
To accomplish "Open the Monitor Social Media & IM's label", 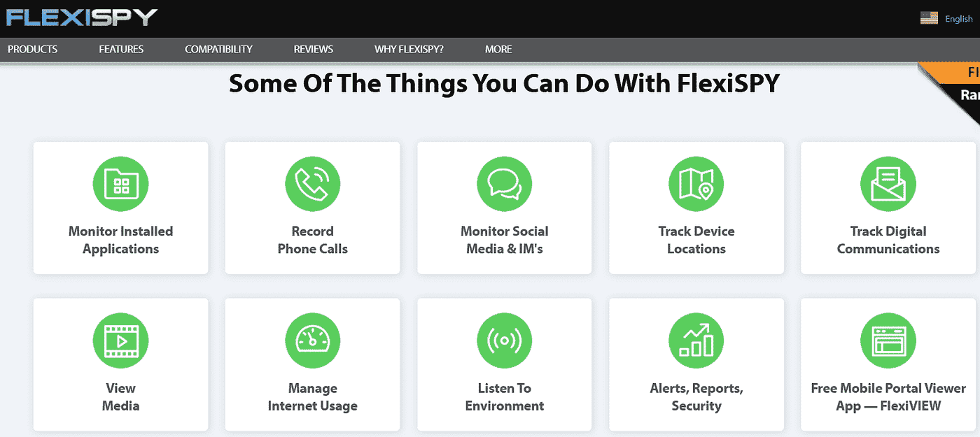I will pyautogui.click(x=505, y=240).
